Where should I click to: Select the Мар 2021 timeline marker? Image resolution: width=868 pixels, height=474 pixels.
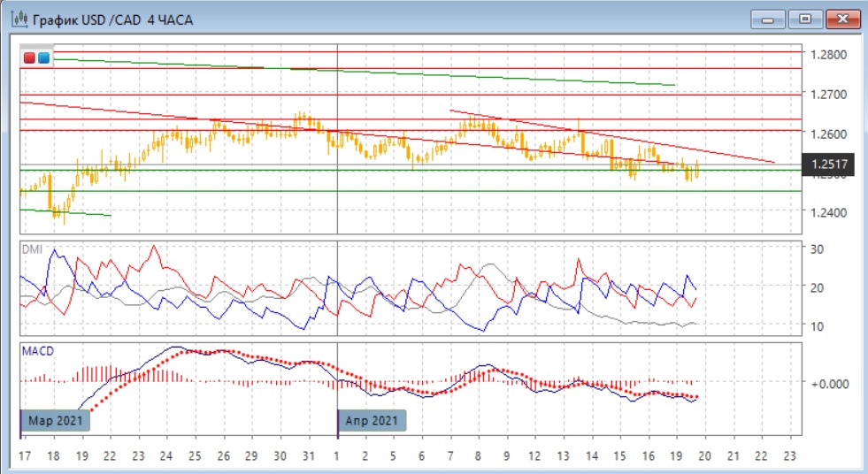pos(55,420)
